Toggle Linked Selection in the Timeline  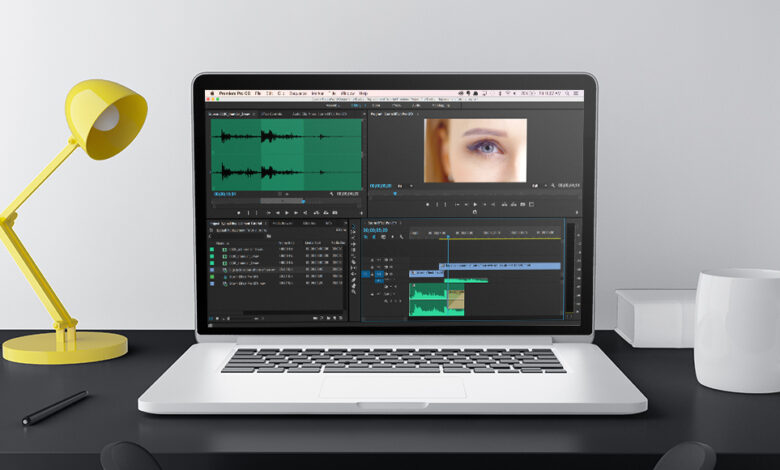click(384, 237)
